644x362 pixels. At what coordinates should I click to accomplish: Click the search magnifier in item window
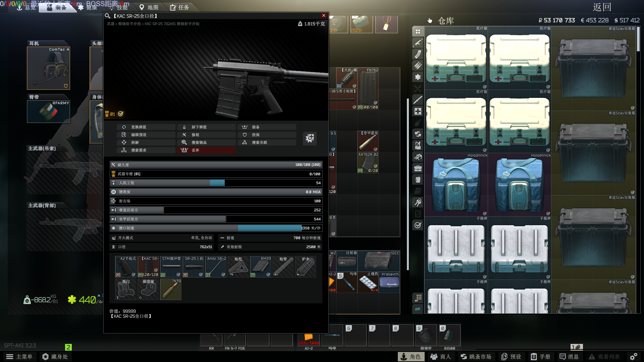pyautogui.click(x=107, y=16)
